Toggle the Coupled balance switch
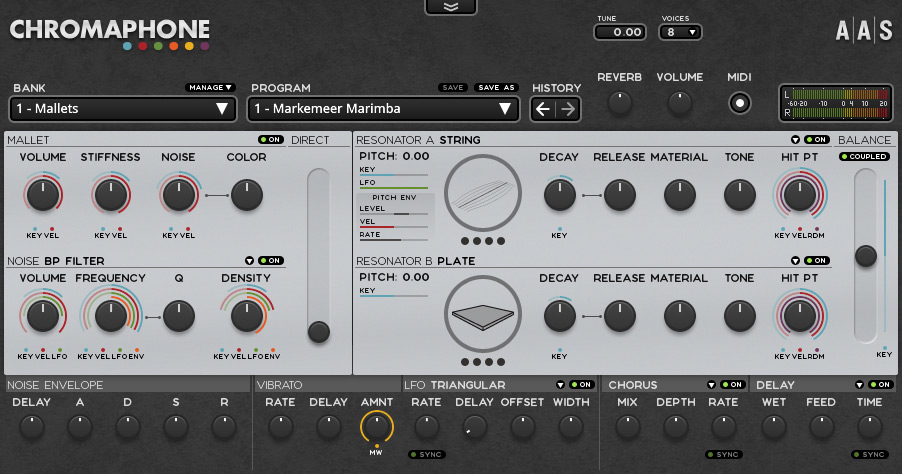The image size is (902, 474). [x=864, y=157]
